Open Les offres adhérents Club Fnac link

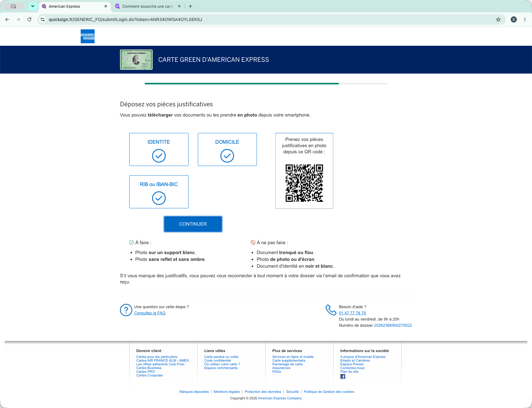click(x=160, y=364)
